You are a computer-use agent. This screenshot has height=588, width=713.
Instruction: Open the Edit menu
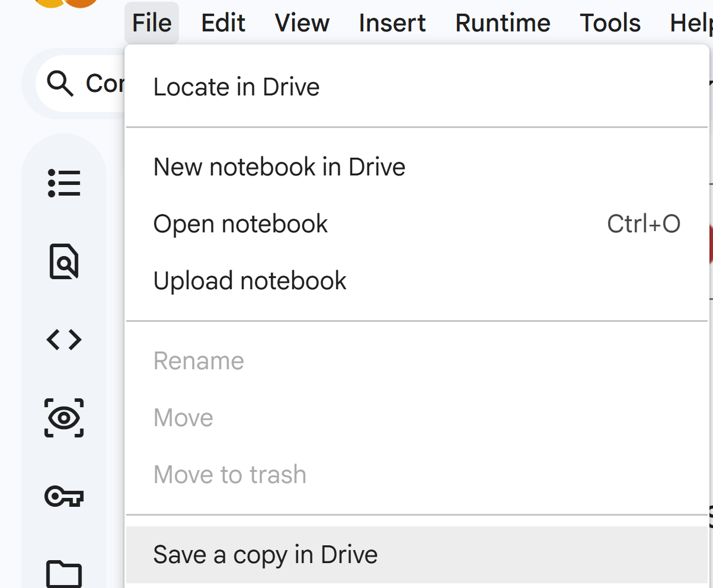click(x=223, y=23)
